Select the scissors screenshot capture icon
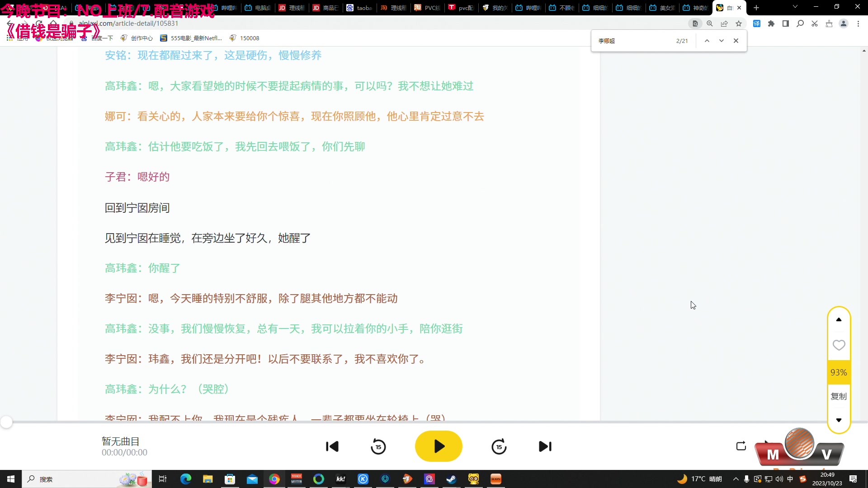Viewport: 868px width, 488px height. point(814,23)
